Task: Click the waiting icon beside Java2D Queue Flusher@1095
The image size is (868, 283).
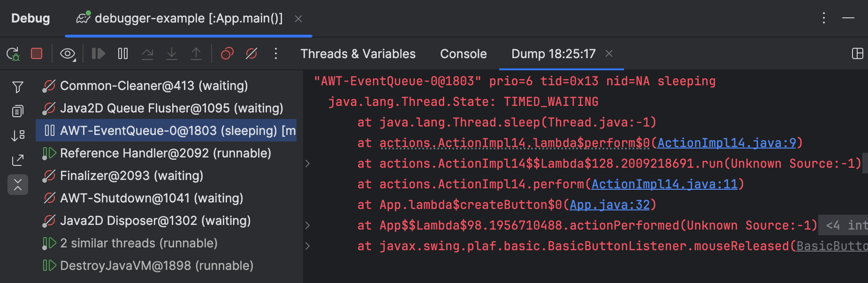Action: click(x=49, y=108)
